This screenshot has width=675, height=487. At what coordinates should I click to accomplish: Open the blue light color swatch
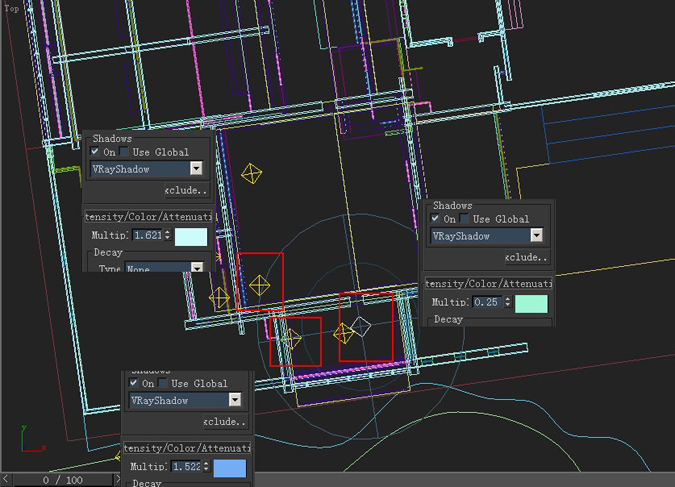(x=230, y=468)
